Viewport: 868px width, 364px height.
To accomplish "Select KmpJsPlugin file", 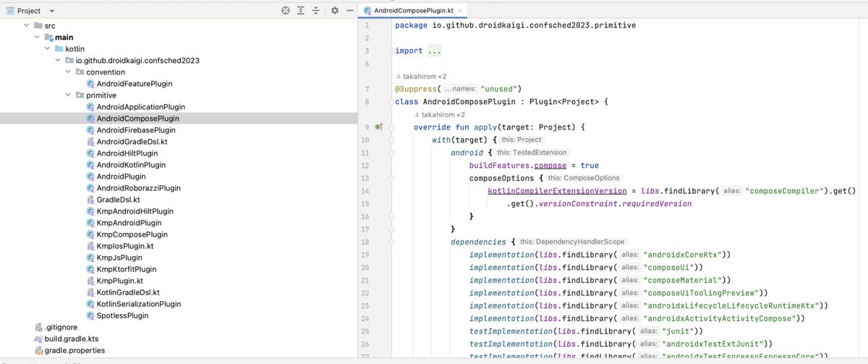I will coord(114,258).
